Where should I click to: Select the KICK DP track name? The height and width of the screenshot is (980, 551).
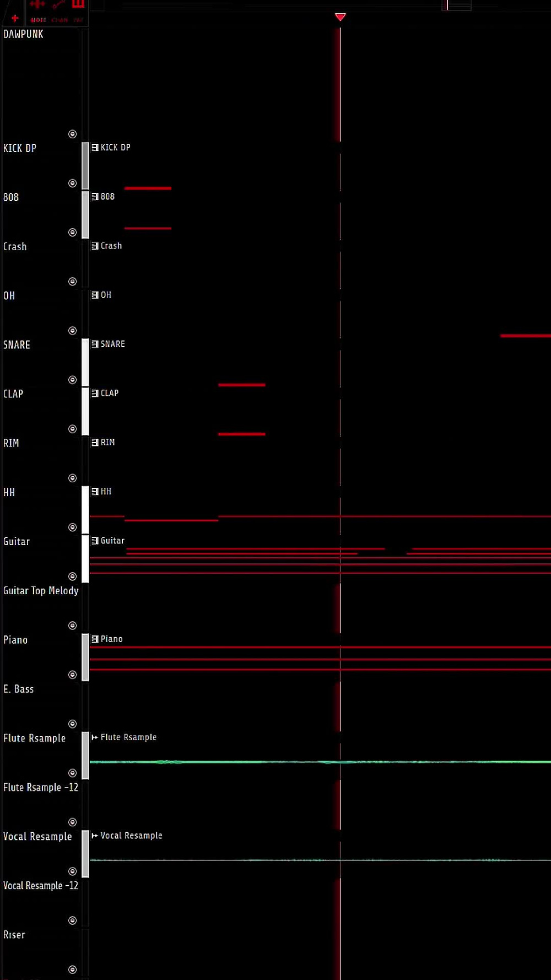coord(20,148)
